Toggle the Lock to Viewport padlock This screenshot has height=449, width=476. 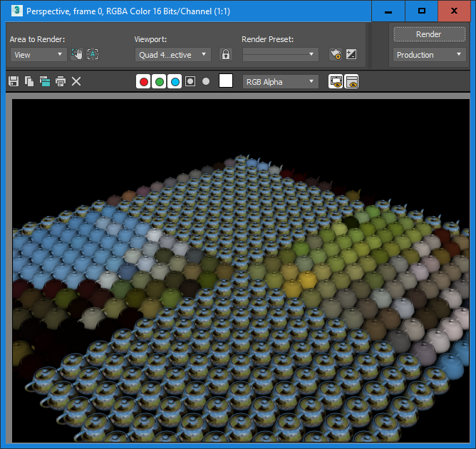point(226,55)
